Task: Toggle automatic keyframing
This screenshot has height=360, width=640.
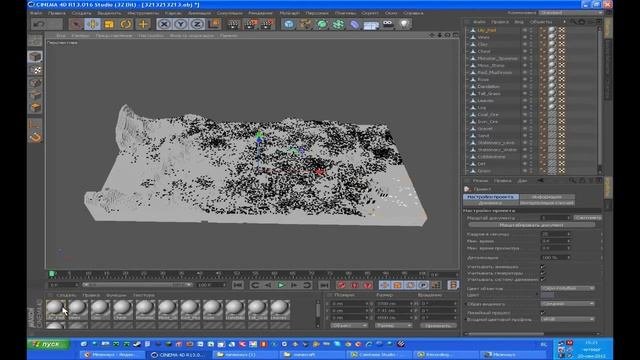Action: [x=355, y=285]
